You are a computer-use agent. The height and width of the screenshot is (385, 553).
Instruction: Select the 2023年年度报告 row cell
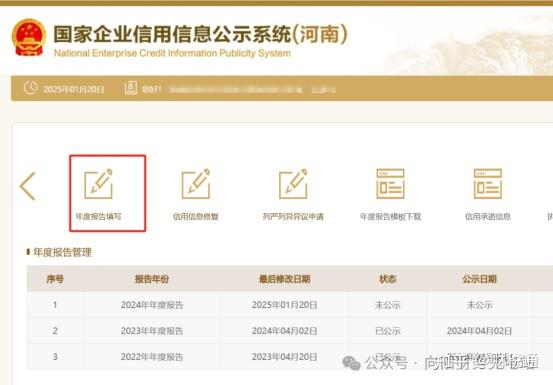click(152, 331)
